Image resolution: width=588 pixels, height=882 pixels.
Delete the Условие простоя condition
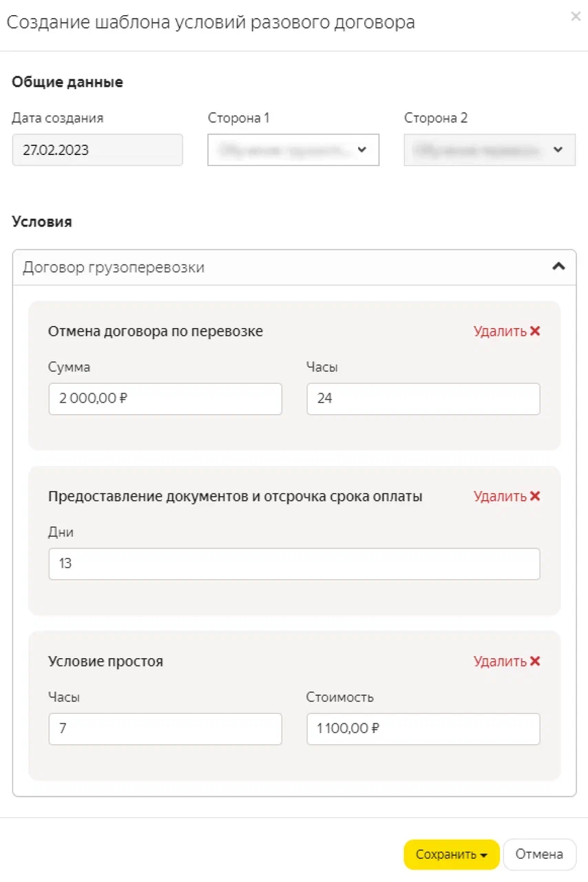(x=507, y=661)
